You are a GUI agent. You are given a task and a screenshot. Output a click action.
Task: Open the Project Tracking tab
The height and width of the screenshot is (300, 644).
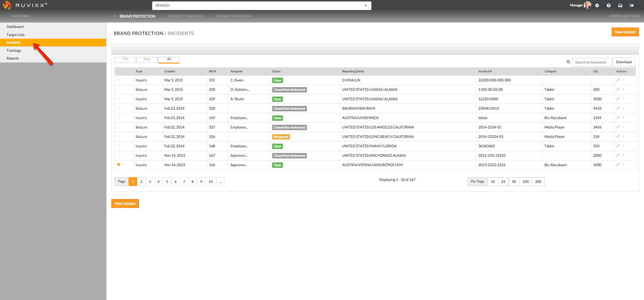[x=185, y=16]
